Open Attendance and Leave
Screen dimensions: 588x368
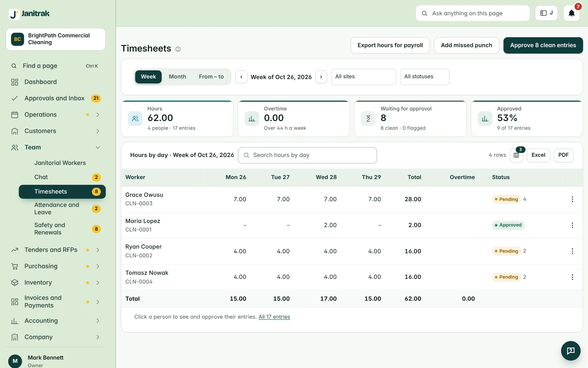click(x=62, y=209)
